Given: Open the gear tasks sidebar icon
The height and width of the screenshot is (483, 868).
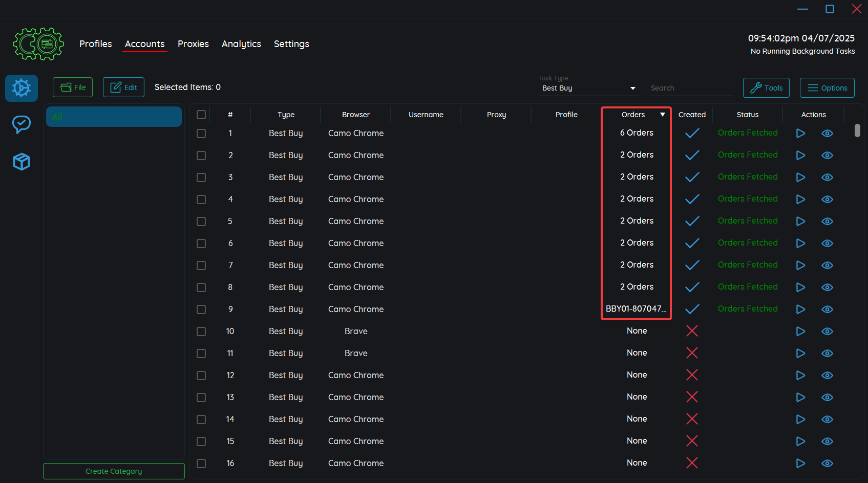Looking at the screenshot, I should 22,88.
